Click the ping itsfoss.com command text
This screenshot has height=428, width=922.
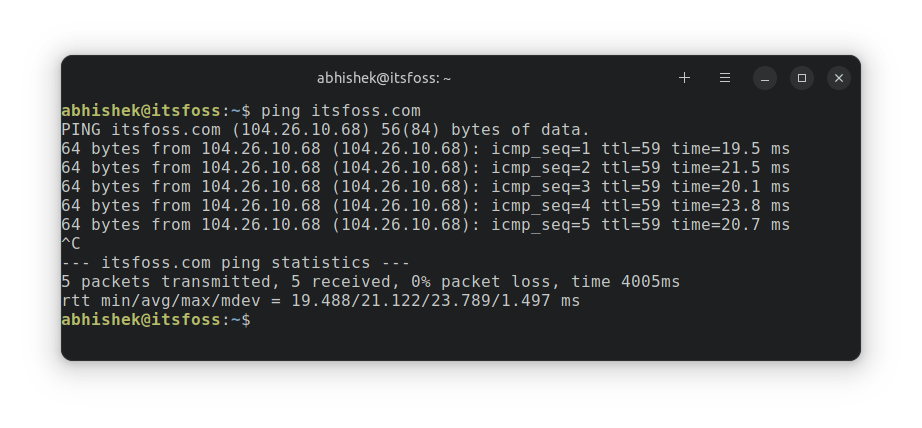tap(339, 110)
